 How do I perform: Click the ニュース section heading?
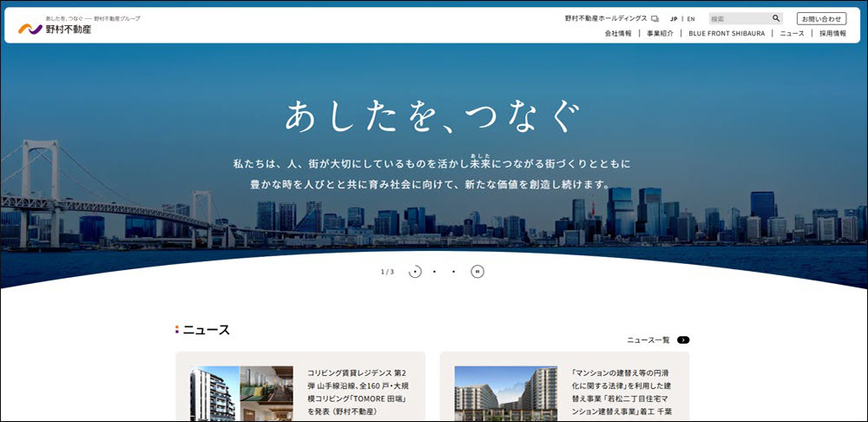pyautogui.click(x=206, y=330)
